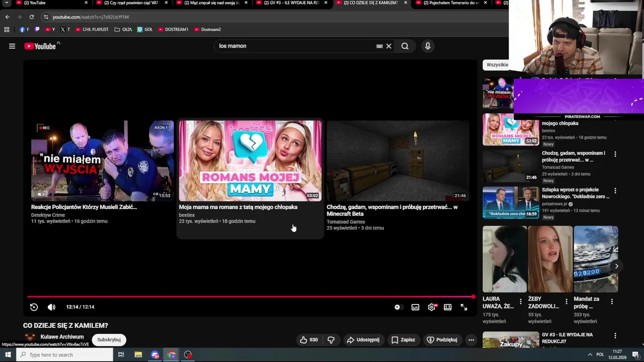Open OLD bookmarks folder
Screen dimensions: 644x362
[123, 30]
